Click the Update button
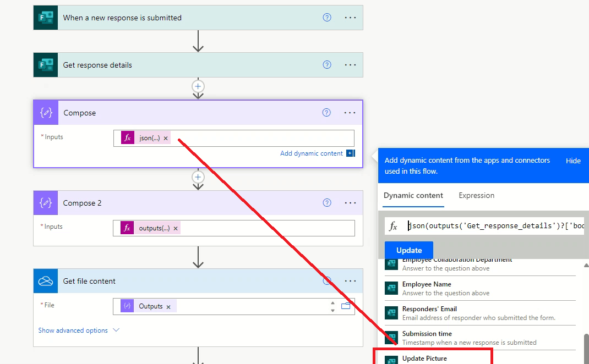The height and width of the screenshot is (364, 589). click(408, 250)
